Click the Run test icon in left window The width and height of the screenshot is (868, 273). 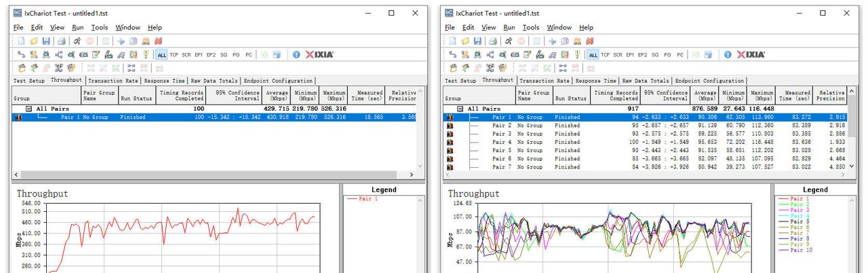pyautogui.click(x=77, y=41)
